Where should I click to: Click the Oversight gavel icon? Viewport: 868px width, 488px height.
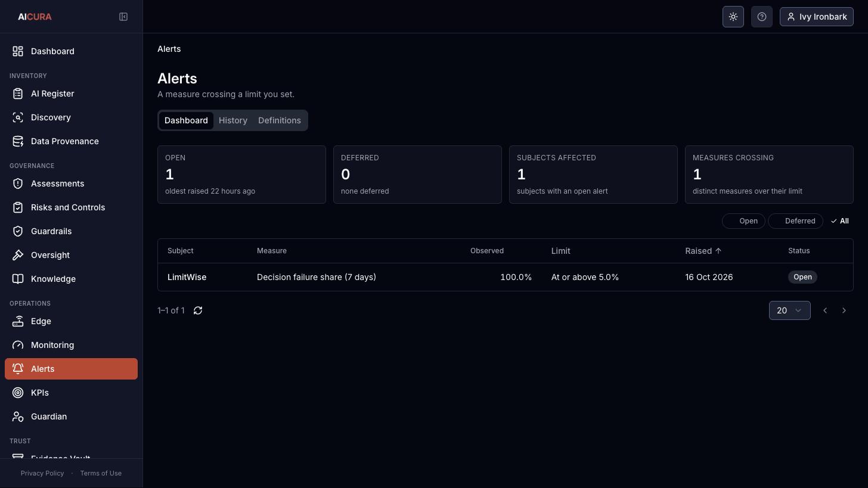point(18,255)
